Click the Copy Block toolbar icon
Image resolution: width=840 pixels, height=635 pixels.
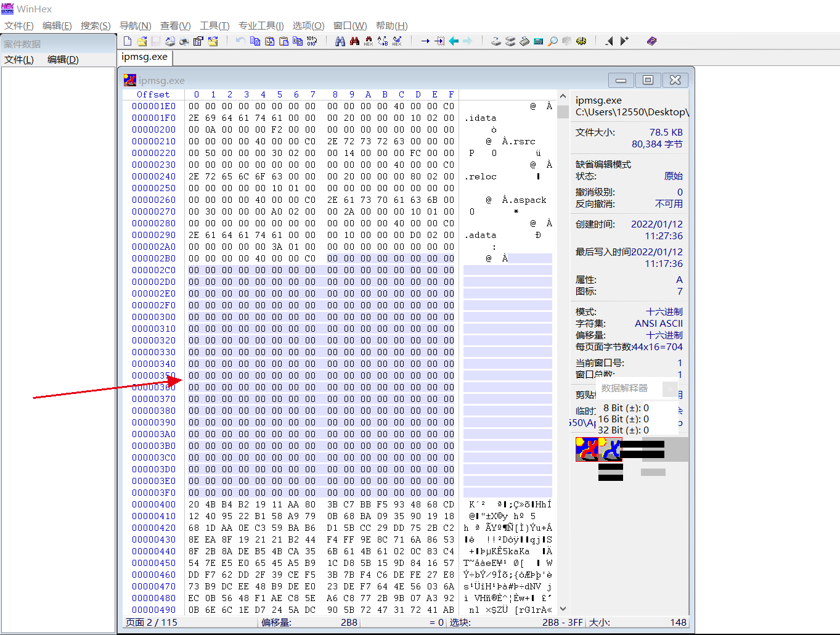[255, 41]
